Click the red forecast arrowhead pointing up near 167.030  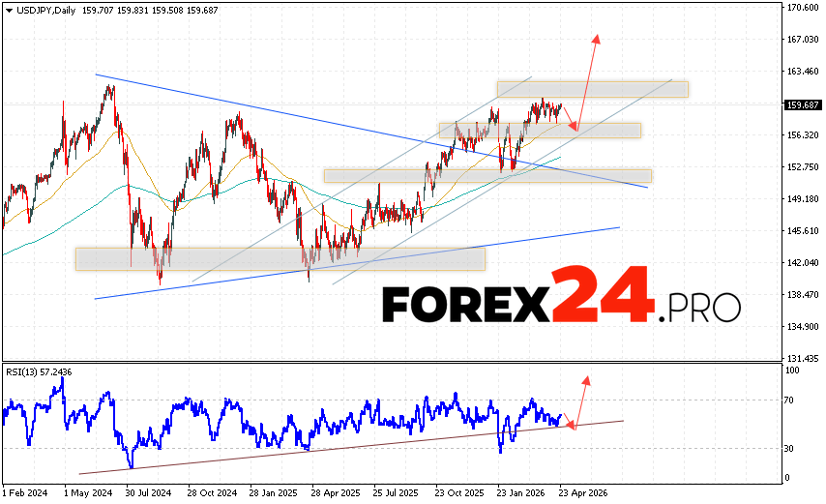[x=597, y=39]
